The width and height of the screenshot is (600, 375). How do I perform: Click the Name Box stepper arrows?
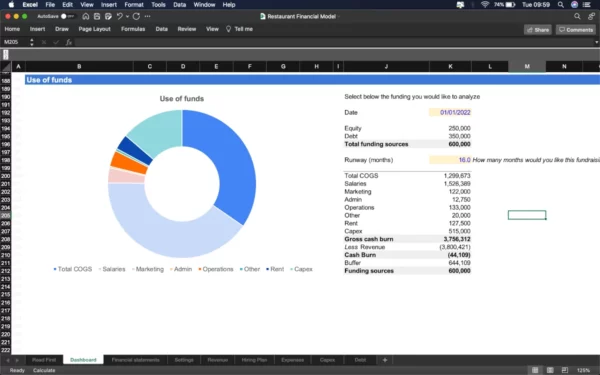tap(32, 42)
